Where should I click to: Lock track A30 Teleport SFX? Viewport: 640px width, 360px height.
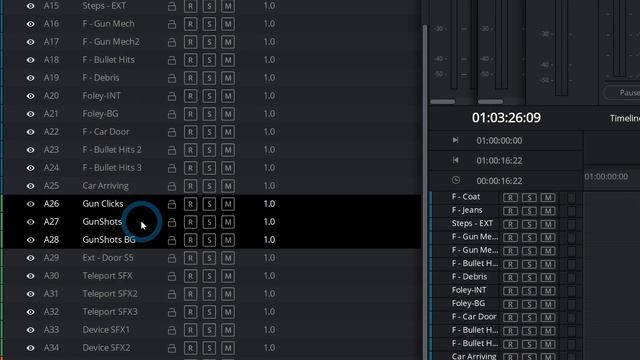pyautogui.click(x=172, y=276)
